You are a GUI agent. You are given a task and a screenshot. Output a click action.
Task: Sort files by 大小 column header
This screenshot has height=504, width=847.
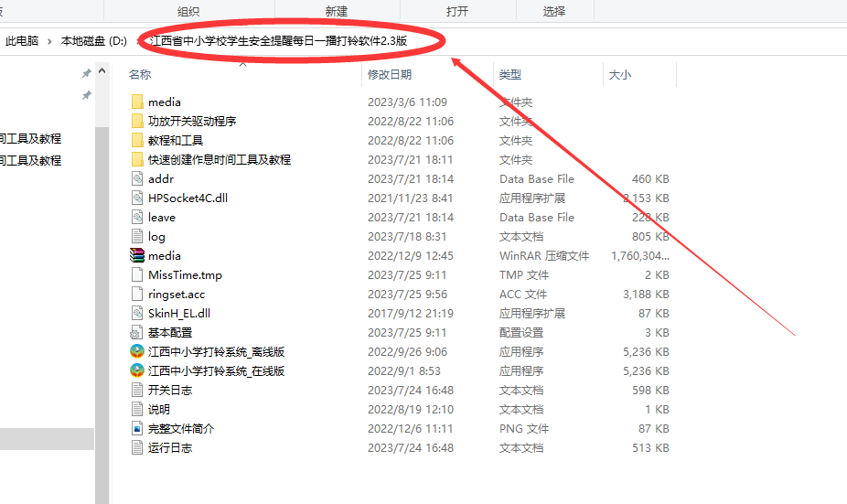tap(619, 74)
